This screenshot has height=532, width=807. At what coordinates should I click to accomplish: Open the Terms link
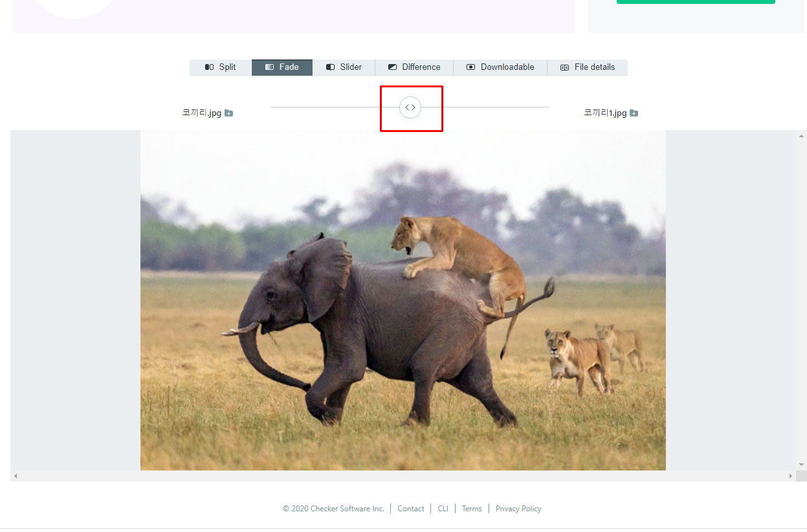(472, 509)
